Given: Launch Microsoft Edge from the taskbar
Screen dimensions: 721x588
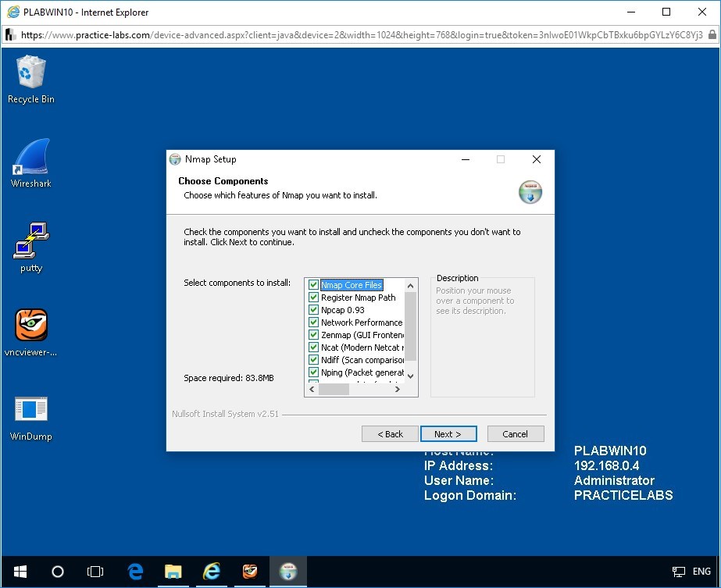Looking at the screenshot, I should 134,572.
